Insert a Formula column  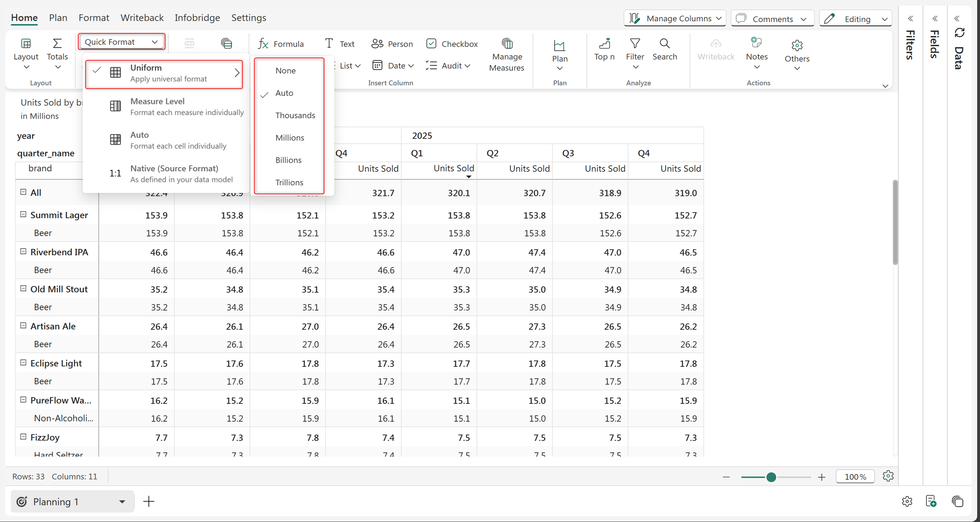tap(281, 44)
